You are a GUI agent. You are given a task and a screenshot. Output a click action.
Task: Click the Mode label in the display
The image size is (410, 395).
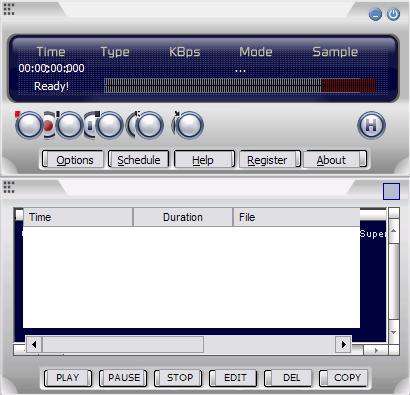click(256, 52)
